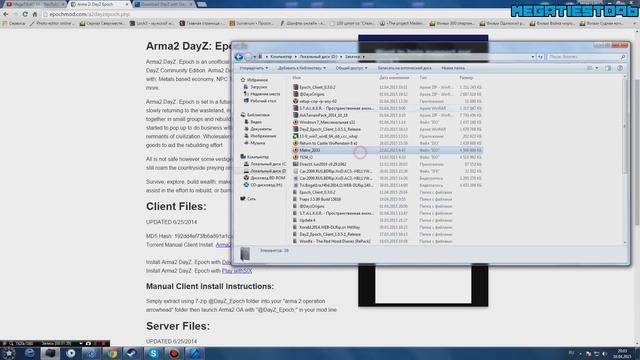The image size is (640, 360).
Task: Select the DayZ_Epoch_Client_1.0.5.1_Release archive row
Action: pyautogui.click(x=387, y=129)
